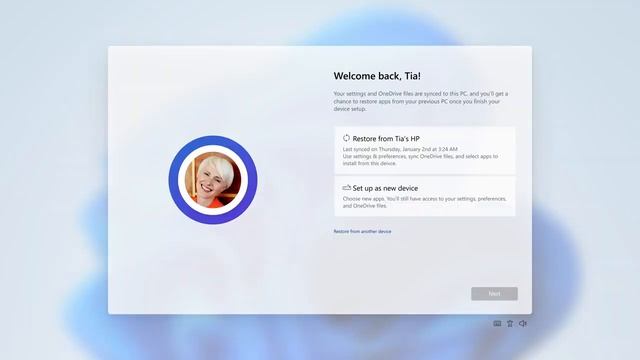Open the Restore from another device link
Image resolution: width=640 pixels, height=360 pixels.
pos(362,231)
